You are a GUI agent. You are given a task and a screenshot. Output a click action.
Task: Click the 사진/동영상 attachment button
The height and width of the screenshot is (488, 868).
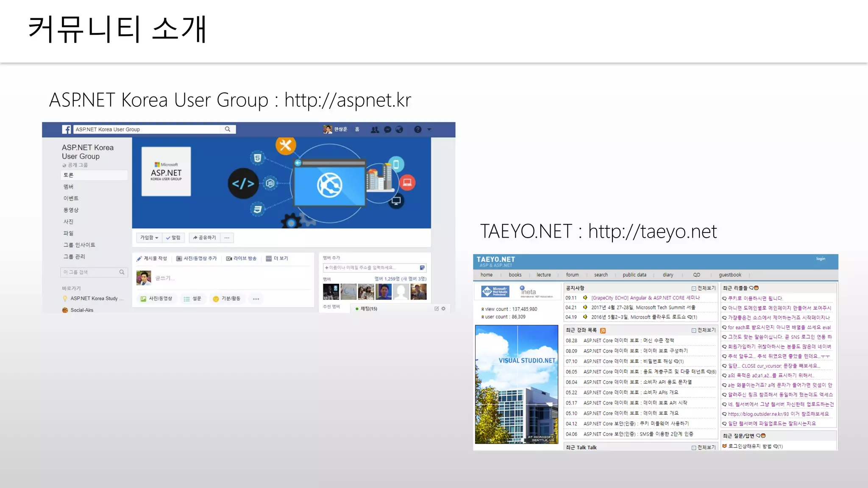pyautogui.click(x=156, y=299)
